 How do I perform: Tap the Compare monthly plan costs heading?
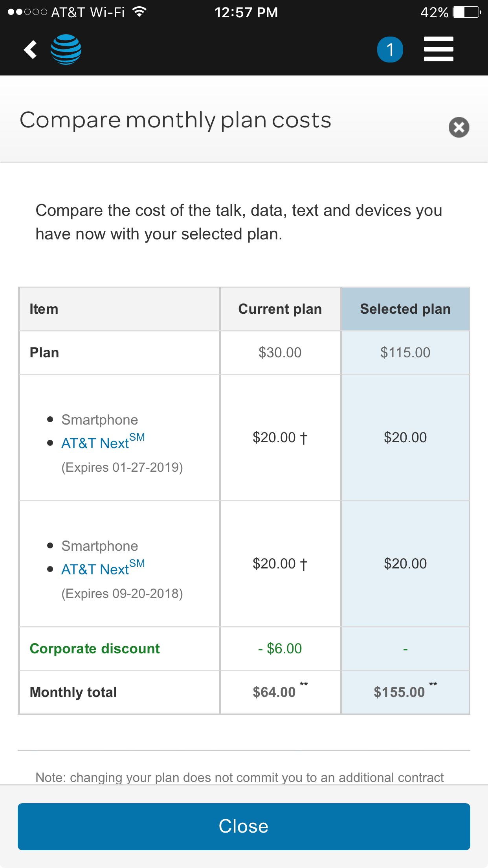176,120
